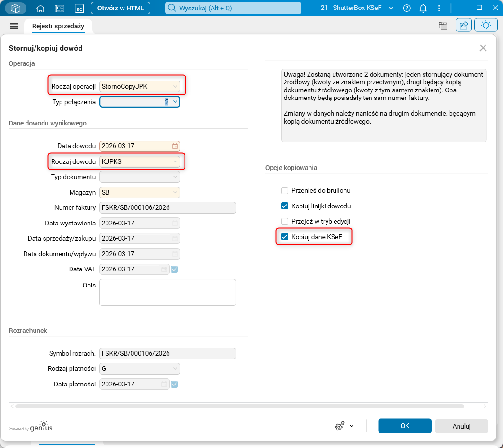Uncheck Kopiuj dane KSeF
This screenshot has height=448, width=503.
tap(284, 237)
